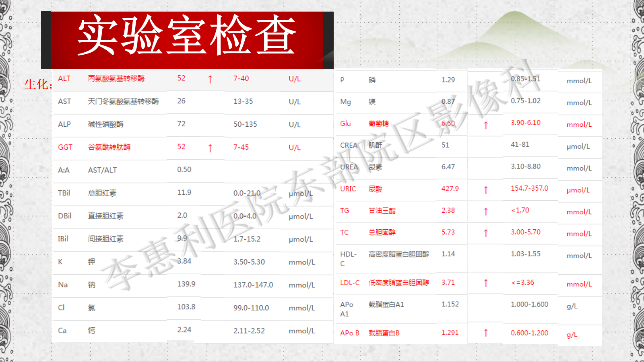This screenshot has width=644, height=362.
Task: Click the AST/ALT ratio label
Action: pyautogui.click(x=103, y=170)
